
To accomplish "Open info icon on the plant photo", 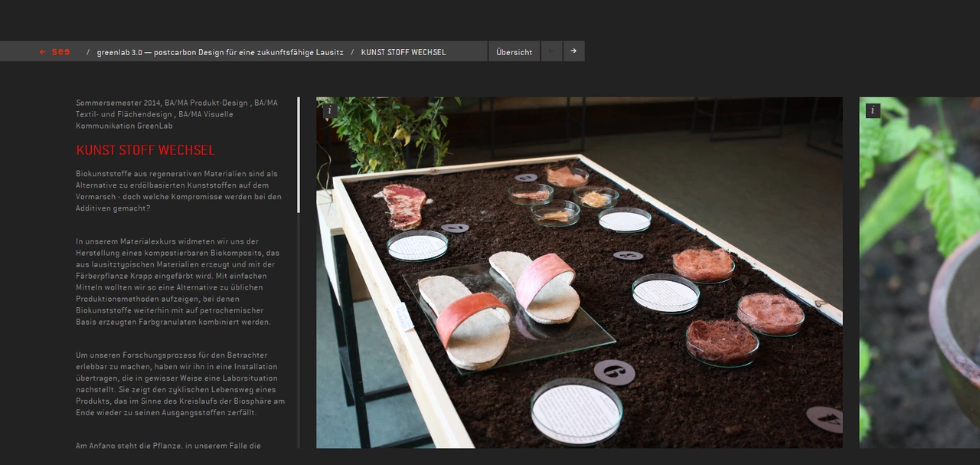I will point(872,110).
